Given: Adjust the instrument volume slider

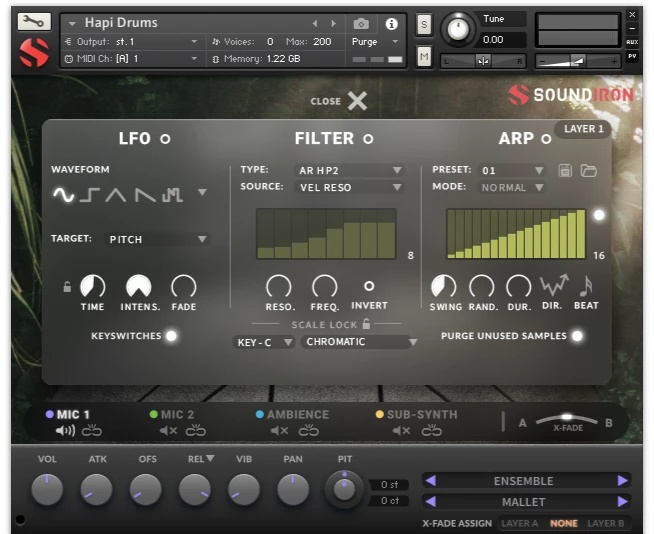Looking at the screenshot, I should [x=578, y=61].
